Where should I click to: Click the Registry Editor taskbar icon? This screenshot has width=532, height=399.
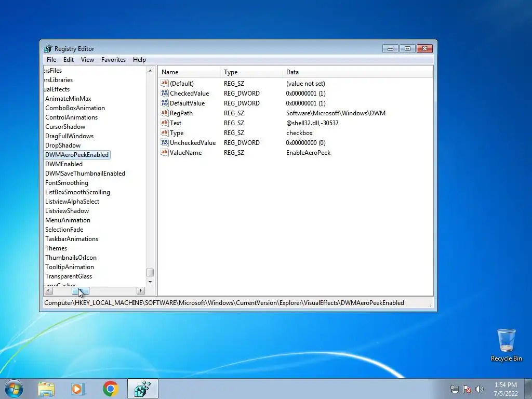pos(142,389)
